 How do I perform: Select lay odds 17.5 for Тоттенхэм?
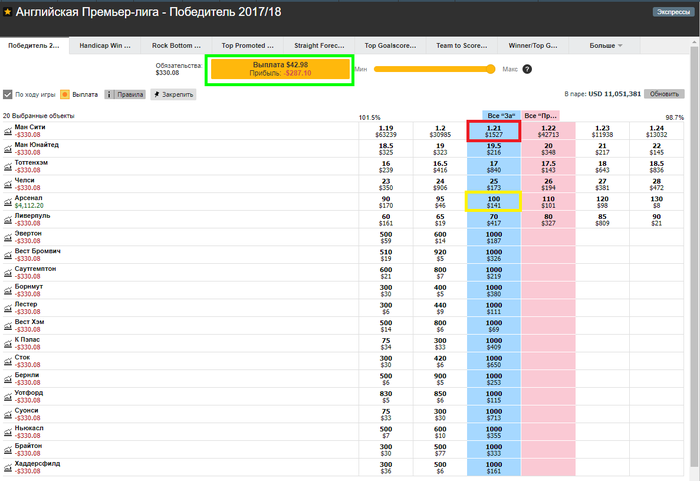pos(548,167)
